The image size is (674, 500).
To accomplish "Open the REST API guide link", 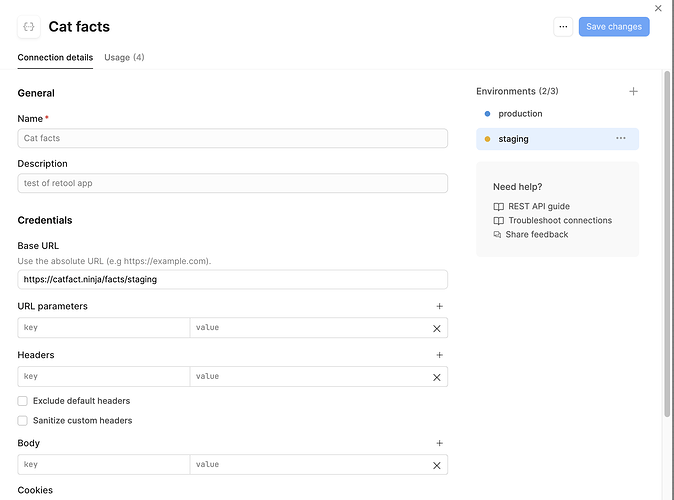I will tap(539, 206).
